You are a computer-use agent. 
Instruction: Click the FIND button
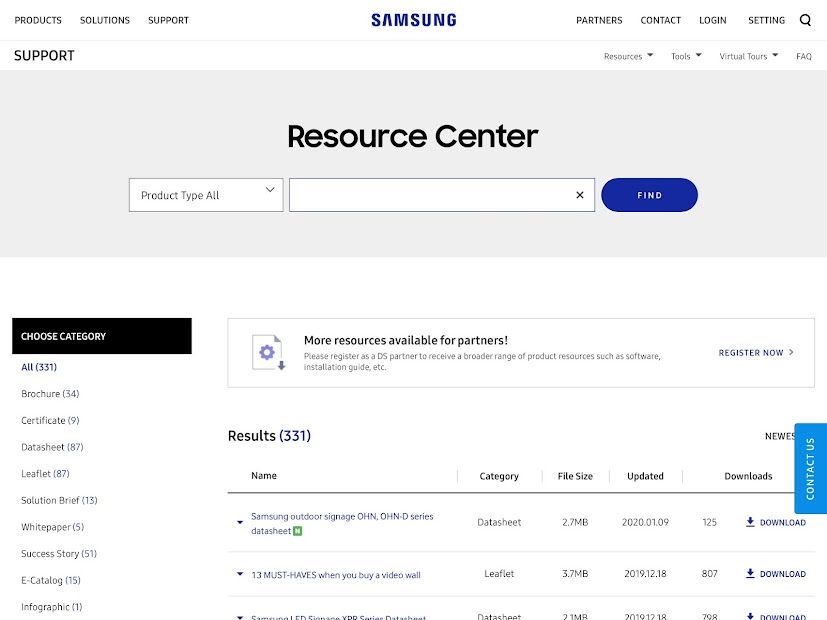click(x=648, y=194)
